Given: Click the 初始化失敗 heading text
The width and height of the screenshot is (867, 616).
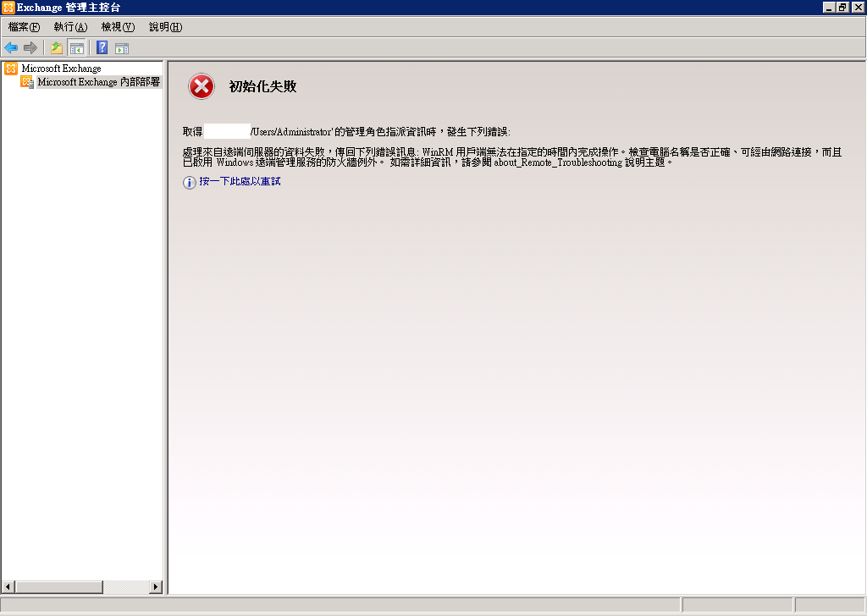Looking at the screenshot, I should tap(262, 86).
